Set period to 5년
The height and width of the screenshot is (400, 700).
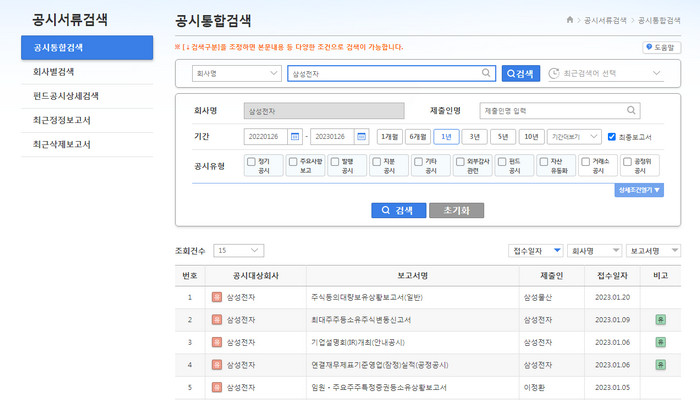[503, 137]
